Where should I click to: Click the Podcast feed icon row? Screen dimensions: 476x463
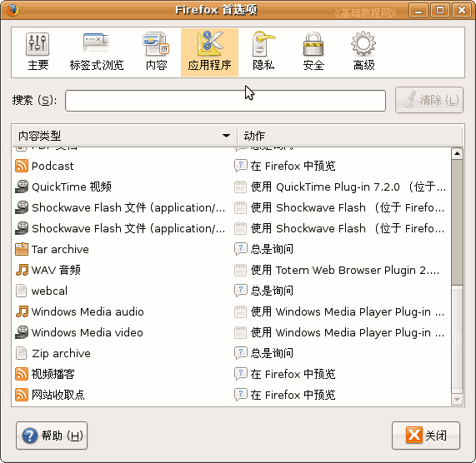(231, 167)
